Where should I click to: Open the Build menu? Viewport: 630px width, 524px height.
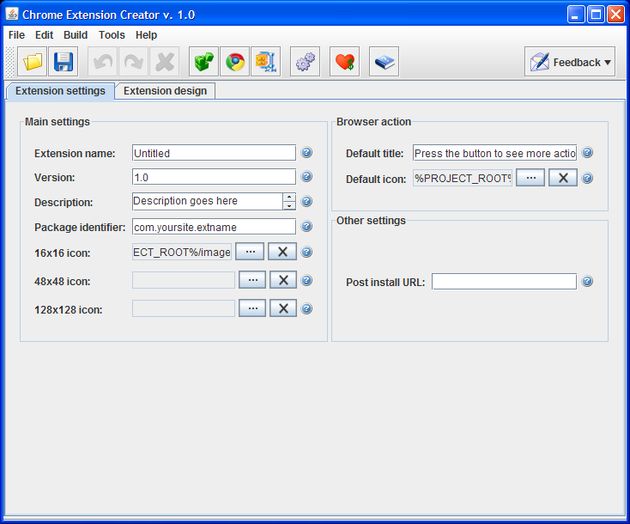tap(76, 35)
